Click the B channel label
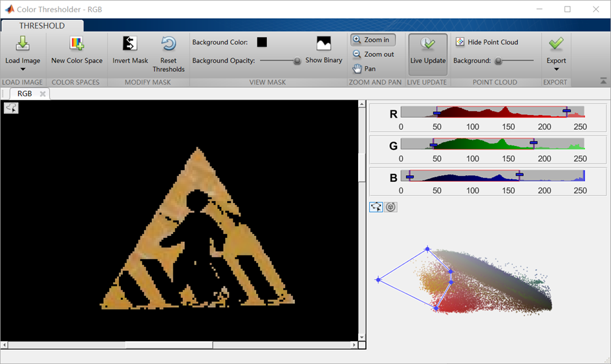 point(393,178)
